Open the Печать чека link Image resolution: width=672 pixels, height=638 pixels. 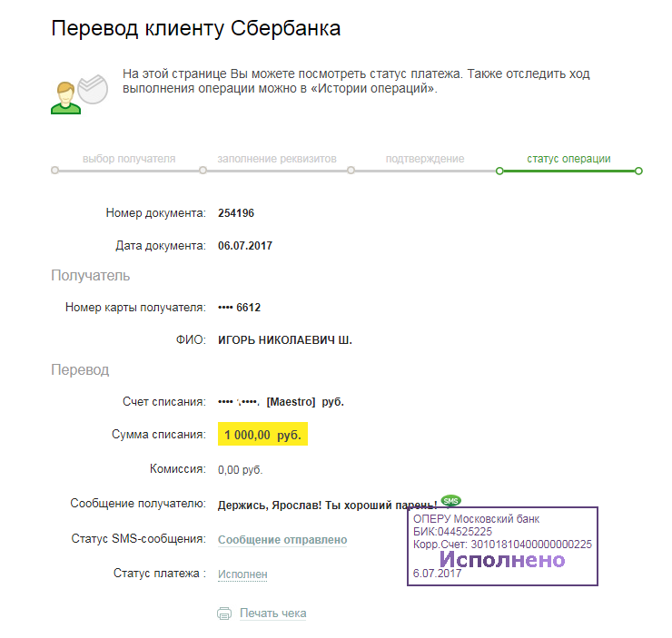click(273, 613)
